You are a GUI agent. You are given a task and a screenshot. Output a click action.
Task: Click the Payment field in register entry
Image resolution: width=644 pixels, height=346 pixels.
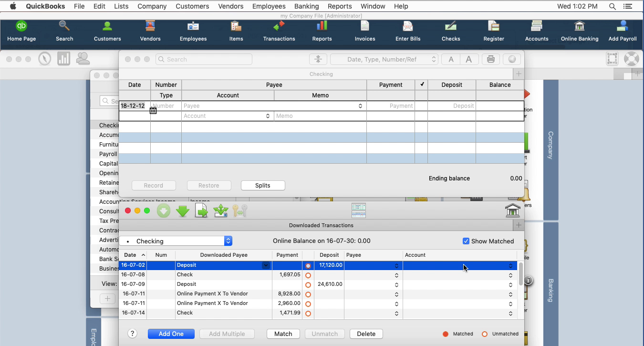click(391, 106)
